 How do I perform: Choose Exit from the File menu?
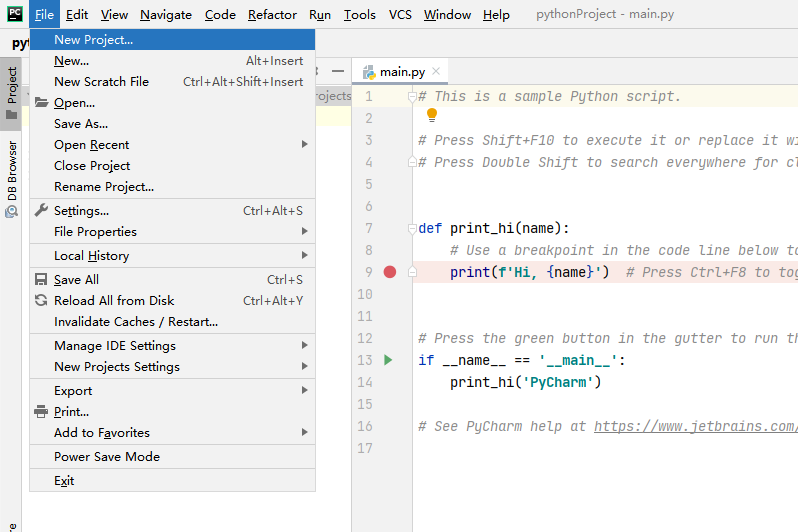[x=173, y=481]
